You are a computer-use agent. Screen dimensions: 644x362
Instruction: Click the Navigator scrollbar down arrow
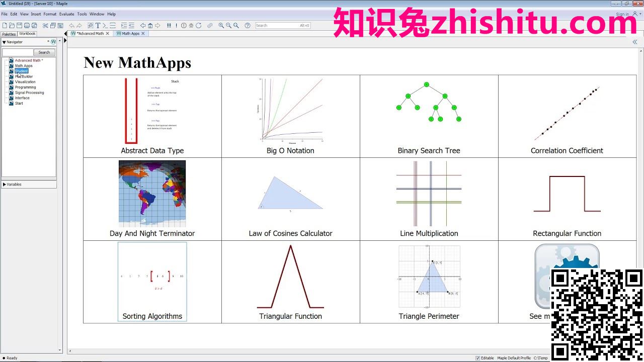(60, 350)
